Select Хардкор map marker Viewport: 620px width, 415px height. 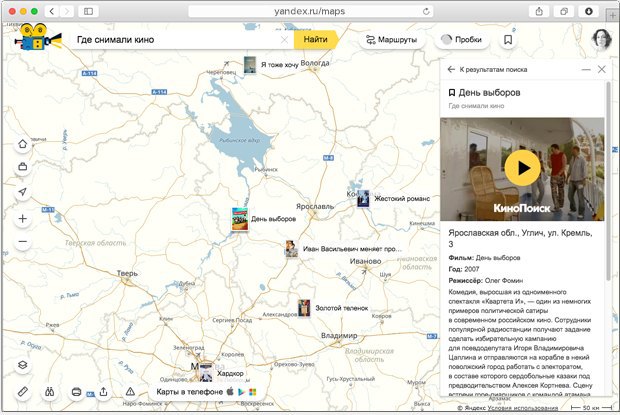(x=206, y=373)
